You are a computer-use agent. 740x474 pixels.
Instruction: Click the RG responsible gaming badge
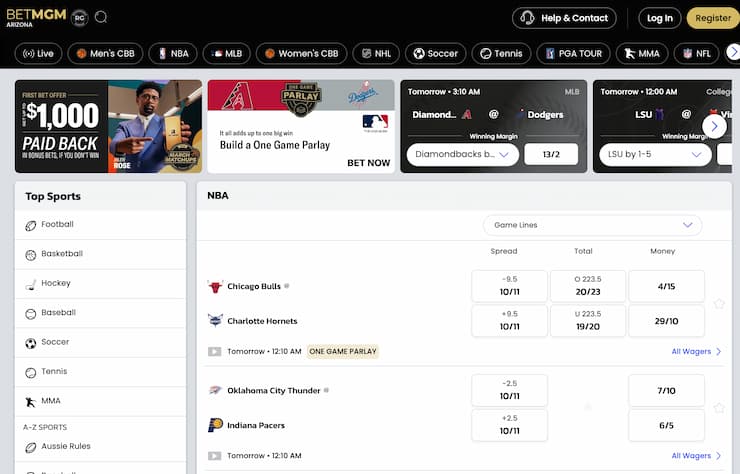tap(80, 18)
